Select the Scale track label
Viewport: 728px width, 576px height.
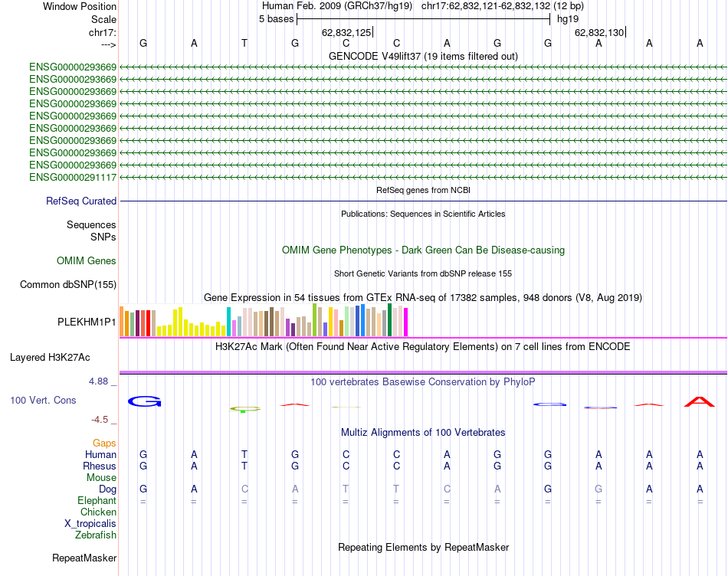103,19
